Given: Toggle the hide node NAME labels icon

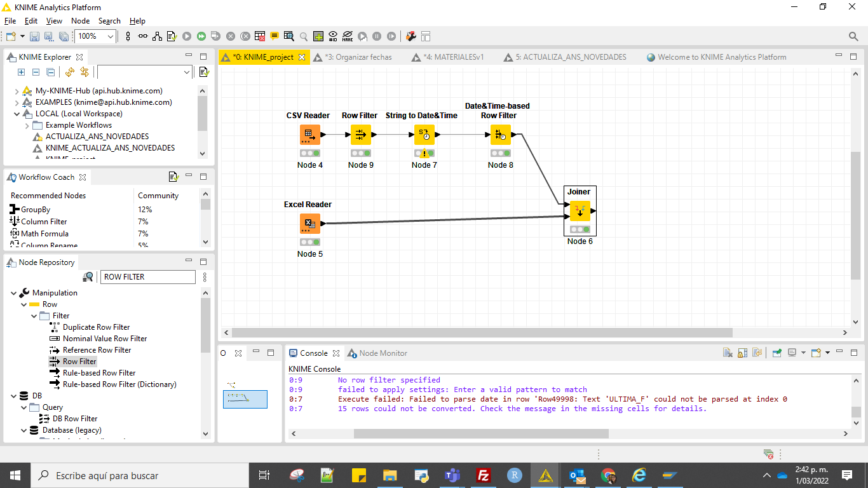Looking at the screenshot, I should (348, 37).
